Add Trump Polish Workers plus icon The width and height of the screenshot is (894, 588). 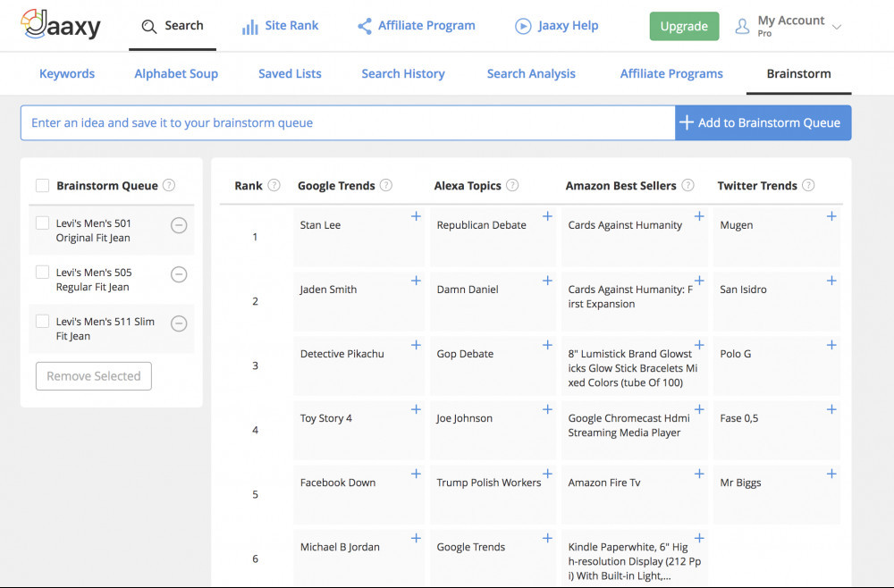[547, 474]
